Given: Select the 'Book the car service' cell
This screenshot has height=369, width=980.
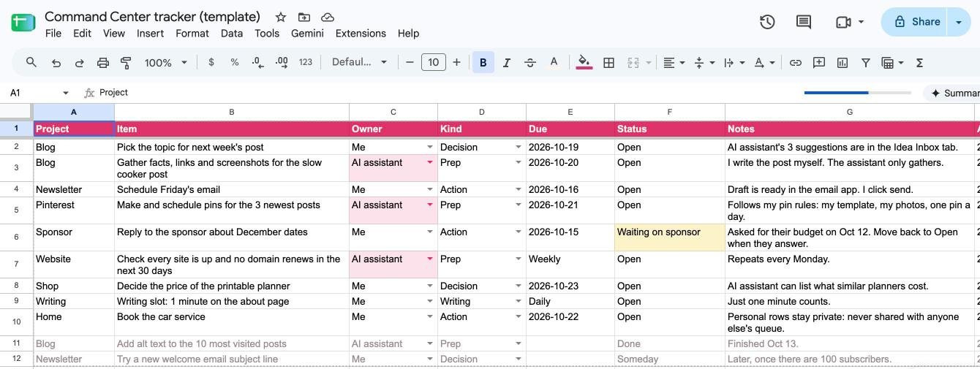Looking at the screenshot, I should (232, 322).
